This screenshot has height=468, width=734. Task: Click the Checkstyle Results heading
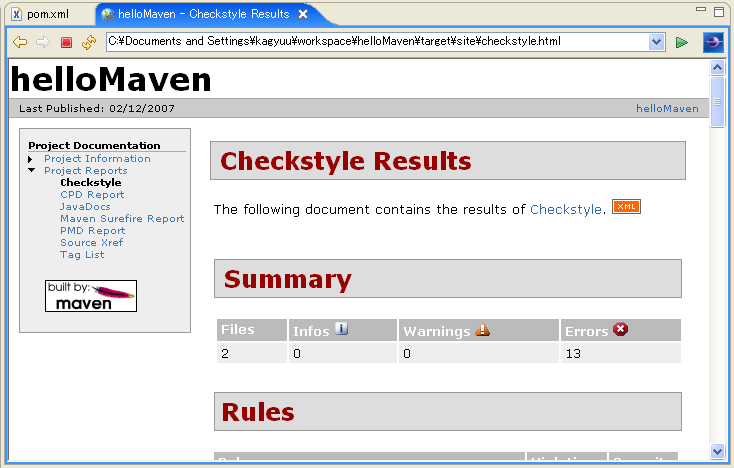coord(345,161)
